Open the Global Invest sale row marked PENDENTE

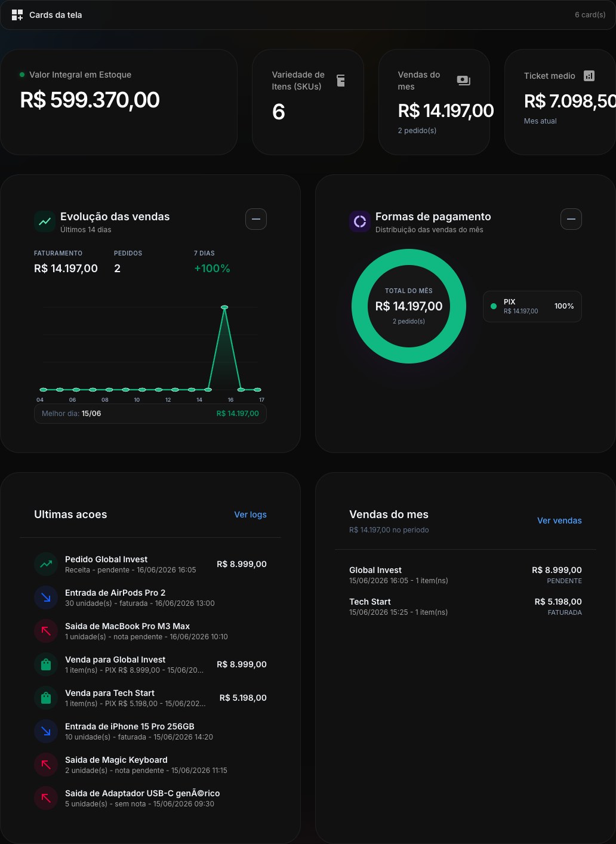click(x=466, y=575)
